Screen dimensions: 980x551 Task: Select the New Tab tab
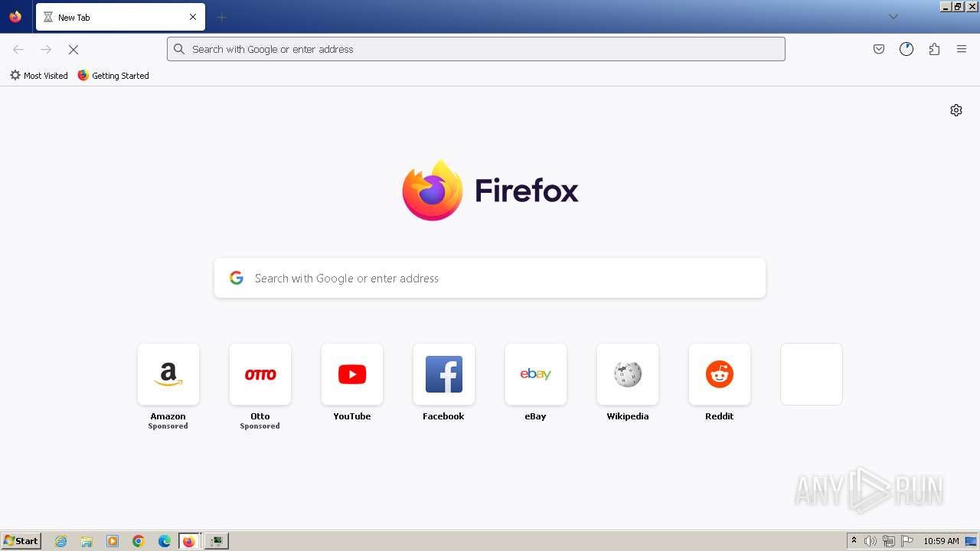point(120,17)
